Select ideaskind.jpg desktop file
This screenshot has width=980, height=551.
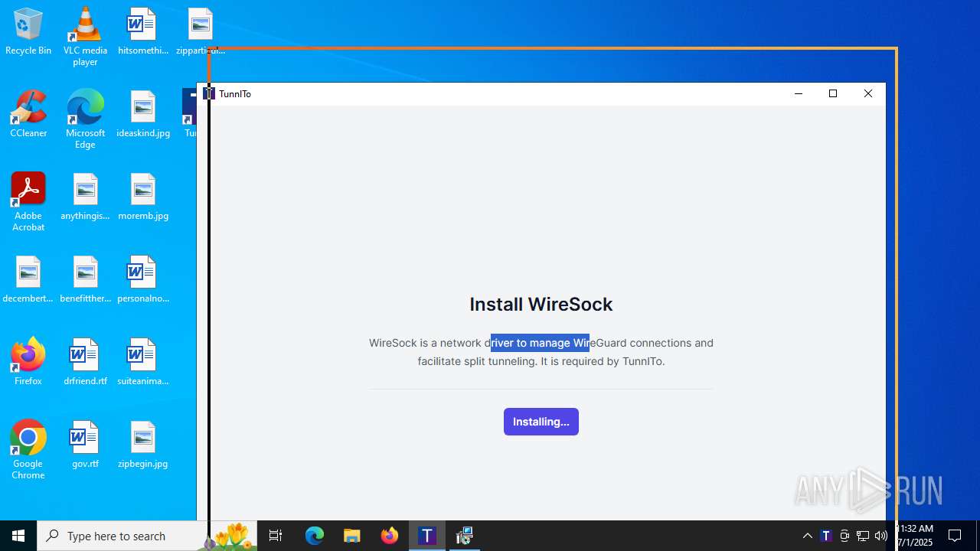coord(142,114)
